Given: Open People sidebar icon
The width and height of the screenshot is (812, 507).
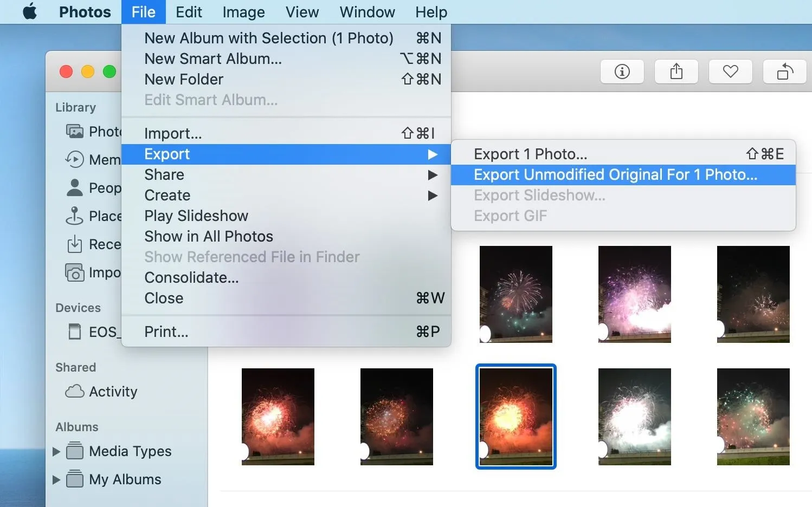Looking at the screenshot, I should [74, 187].
